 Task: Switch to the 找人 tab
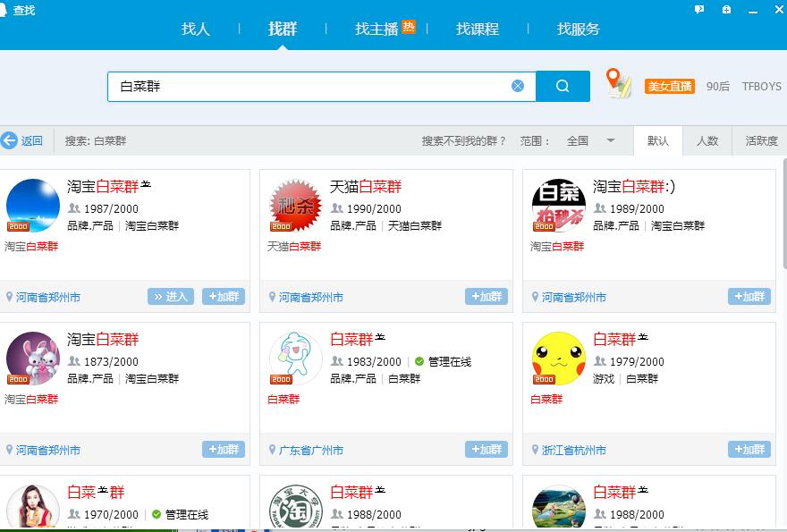pos(195,29)
